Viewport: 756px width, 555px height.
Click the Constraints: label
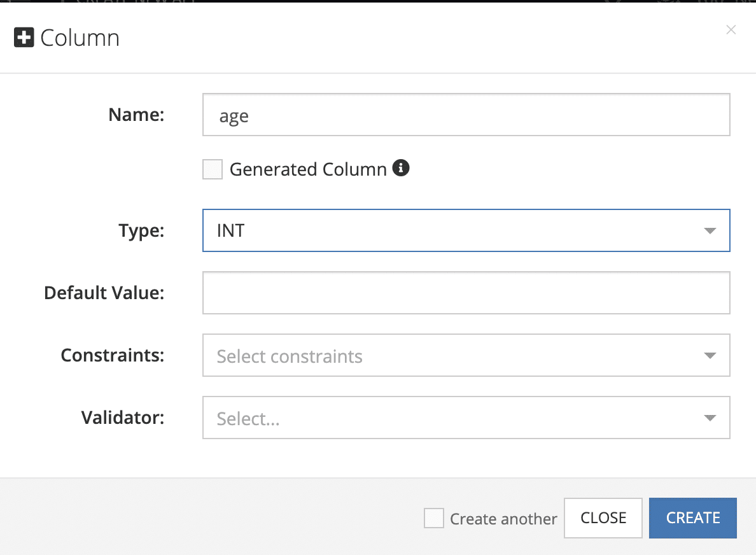click(113, 355)
